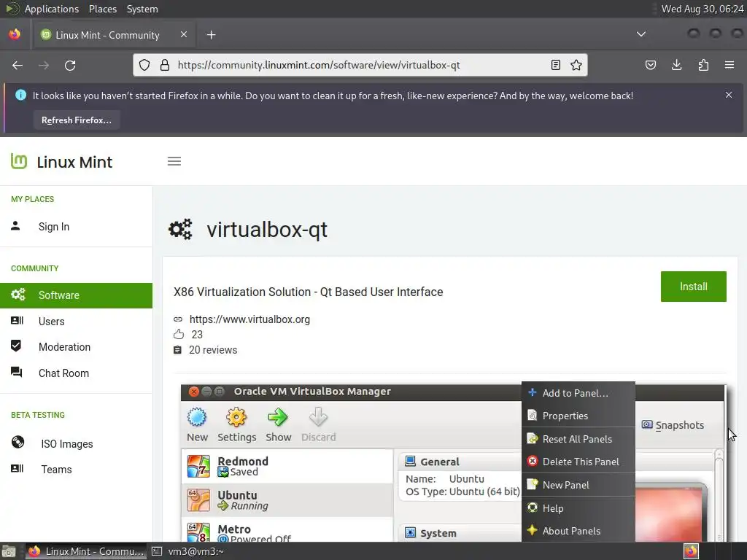Click the virtualbox-qt gears heading icon
Screen dimensions: 747x560
point(181,230)
